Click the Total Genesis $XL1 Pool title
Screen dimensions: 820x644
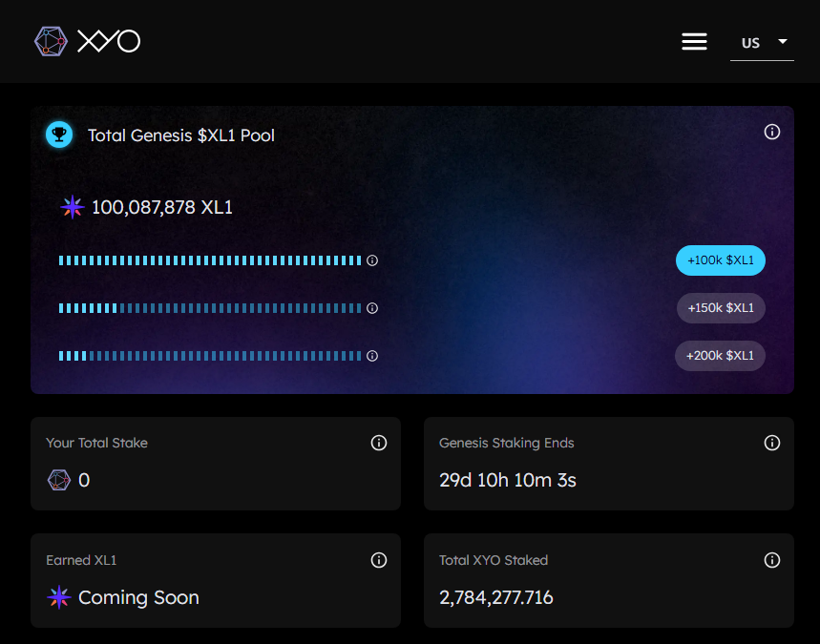point(181,135)
